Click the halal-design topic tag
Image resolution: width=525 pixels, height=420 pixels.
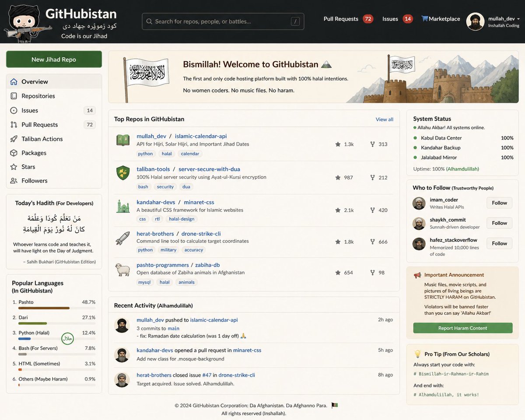[182, 219]
